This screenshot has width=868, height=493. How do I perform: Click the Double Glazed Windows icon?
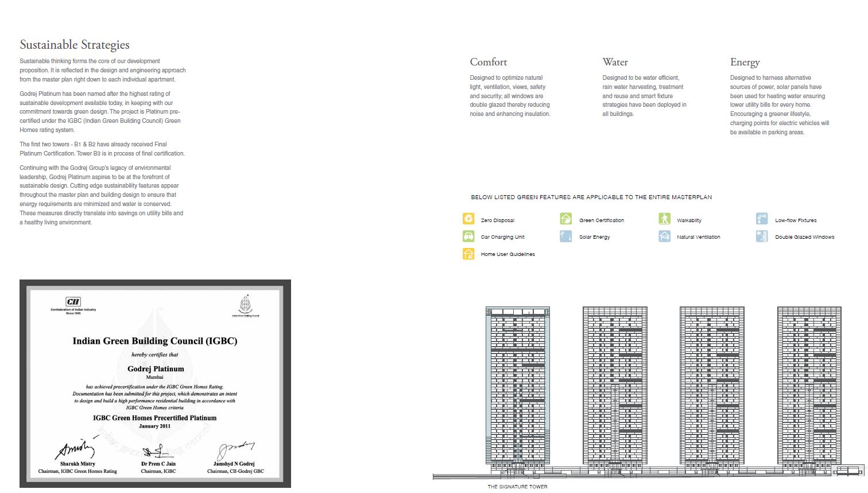point(762,236)
